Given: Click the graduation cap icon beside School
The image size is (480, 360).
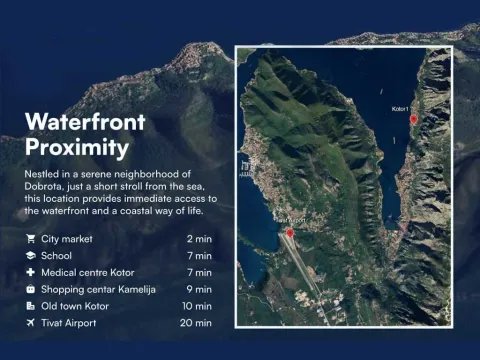Looking at the screenshot, I should 31,256.
